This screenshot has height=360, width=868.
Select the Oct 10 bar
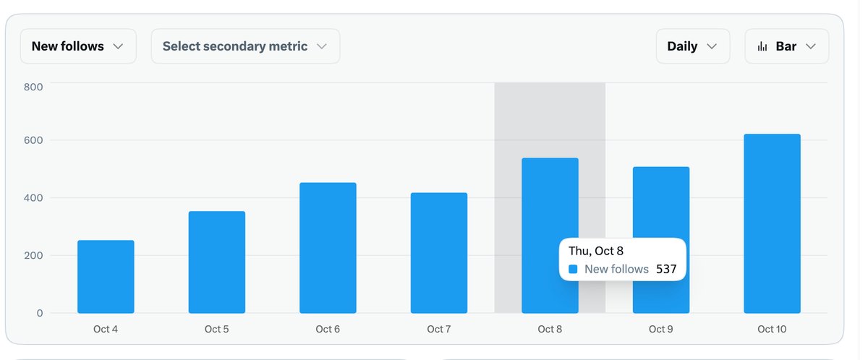[772, 223]
